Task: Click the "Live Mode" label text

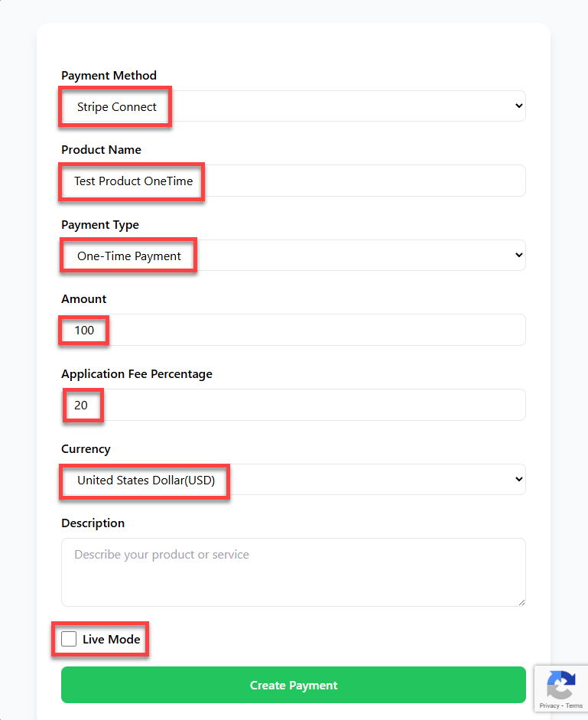Action: click(x=112, y=639)
